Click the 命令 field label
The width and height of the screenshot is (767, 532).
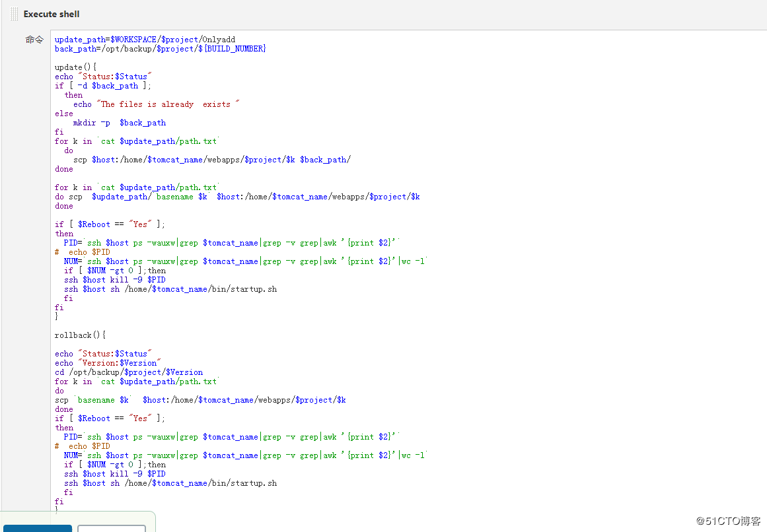tap(34, 40)
